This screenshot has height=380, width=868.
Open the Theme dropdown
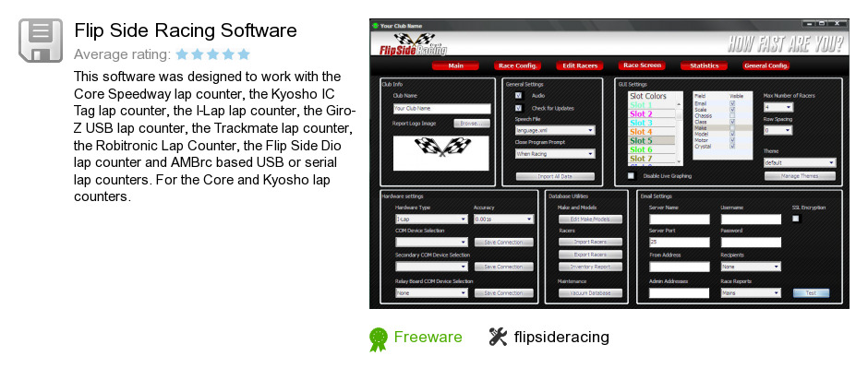click(x=800, y=162)
